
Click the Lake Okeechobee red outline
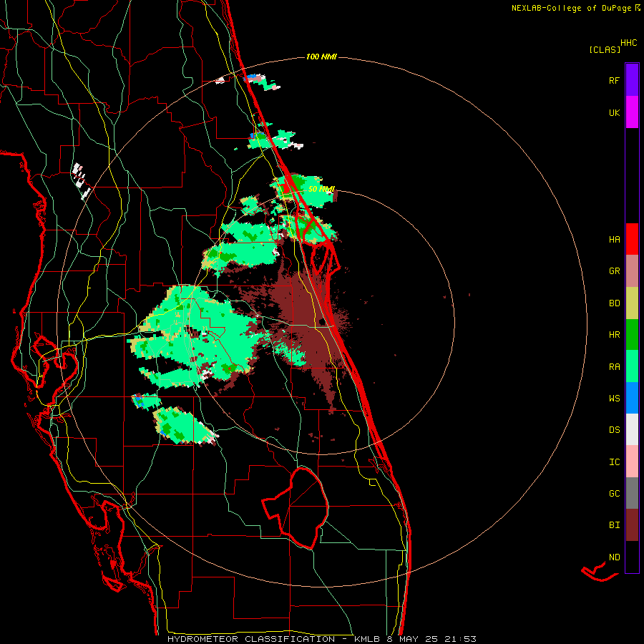pos(296,508)
